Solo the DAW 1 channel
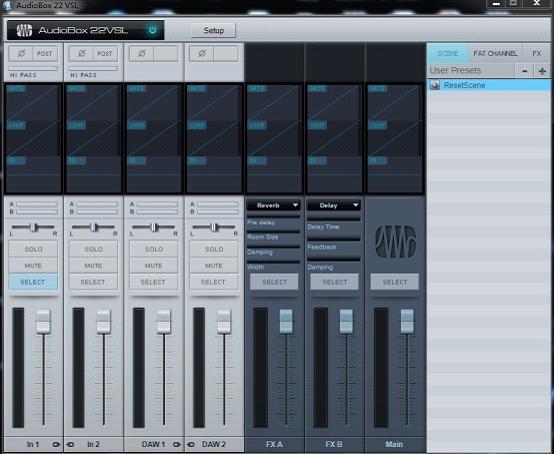This screenshot has width=555, height=454. (154, 249)
